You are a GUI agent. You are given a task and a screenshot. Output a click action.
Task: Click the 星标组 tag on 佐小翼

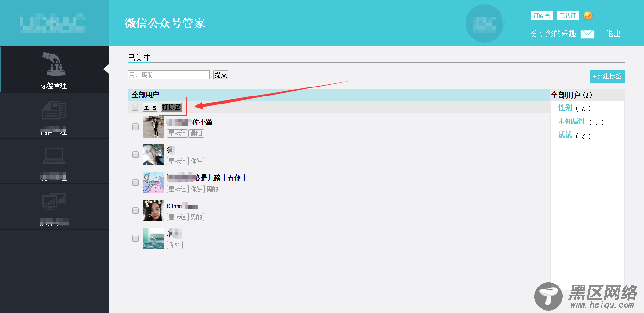178,134
